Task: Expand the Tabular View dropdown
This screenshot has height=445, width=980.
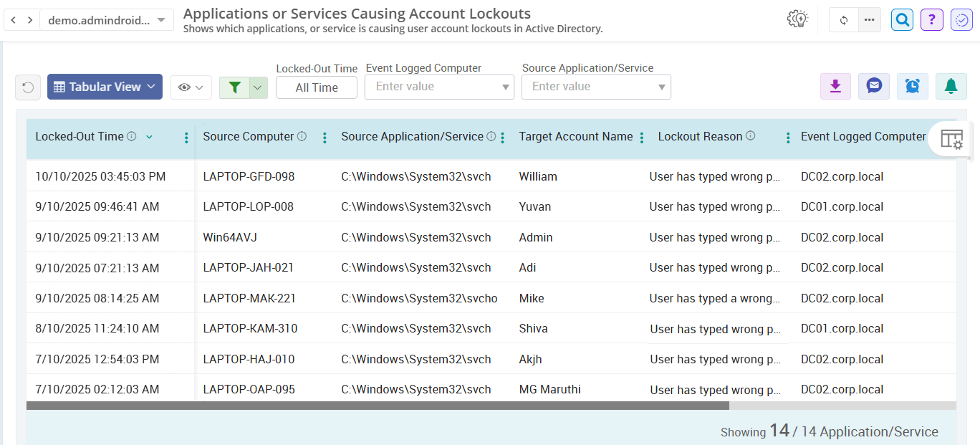Action: (105, 86)
